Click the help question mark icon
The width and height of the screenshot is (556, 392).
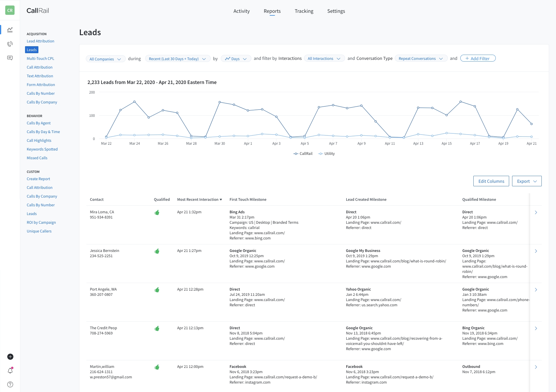coord(10,384)
